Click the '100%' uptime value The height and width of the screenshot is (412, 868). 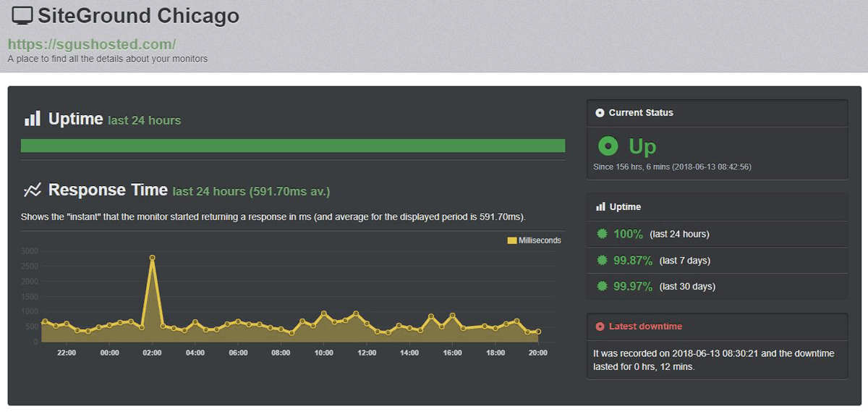click(x=629, y=234)
